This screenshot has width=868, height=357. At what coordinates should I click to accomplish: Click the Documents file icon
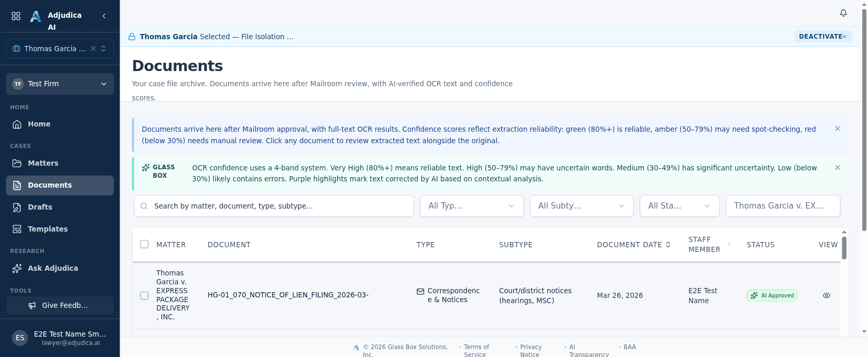pos(17,186)
